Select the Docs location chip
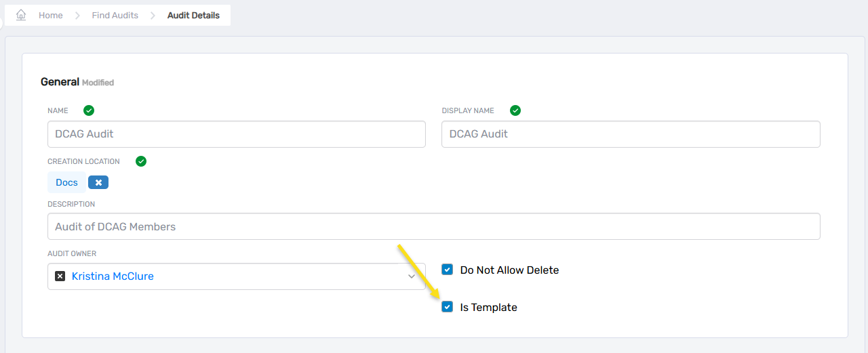Screen dimensions: 868x353 66,182
